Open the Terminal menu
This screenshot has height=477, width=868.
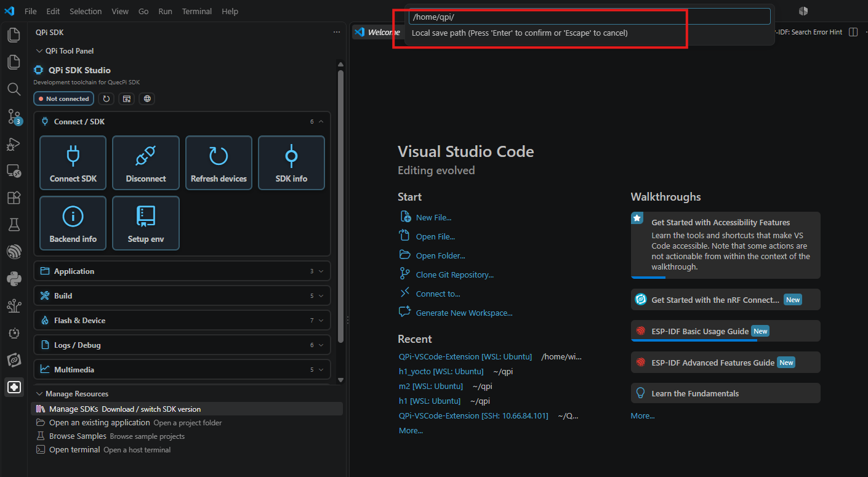click(197, 11)
